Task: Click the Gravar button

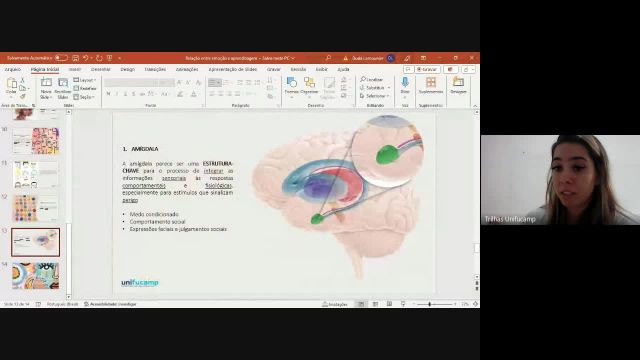Action: [427, 69]
